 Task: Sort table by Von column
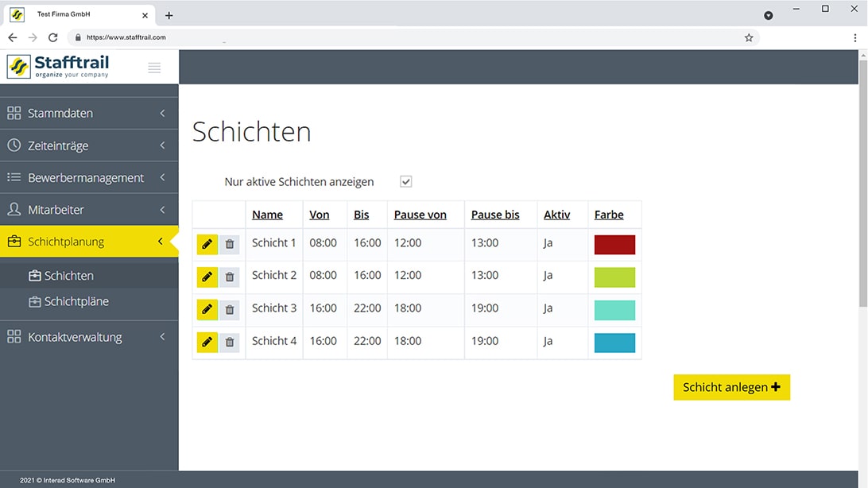coord(319,215)
